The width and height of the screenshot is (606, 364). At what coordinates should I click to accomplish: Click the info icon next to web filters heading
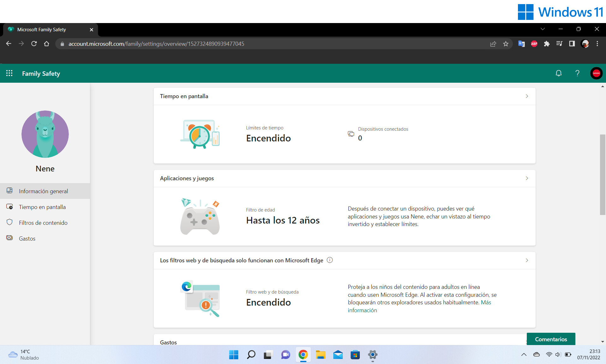point(330,260)
